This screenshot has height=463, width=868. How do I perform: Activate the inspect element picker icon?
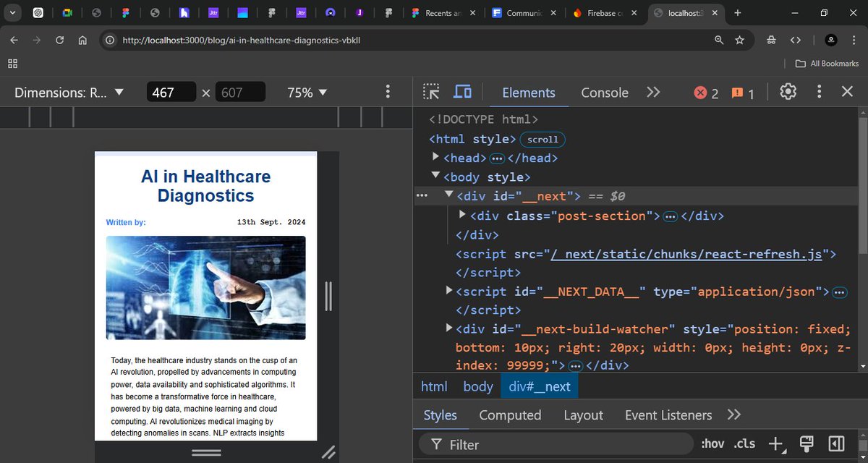pos(432,92)
